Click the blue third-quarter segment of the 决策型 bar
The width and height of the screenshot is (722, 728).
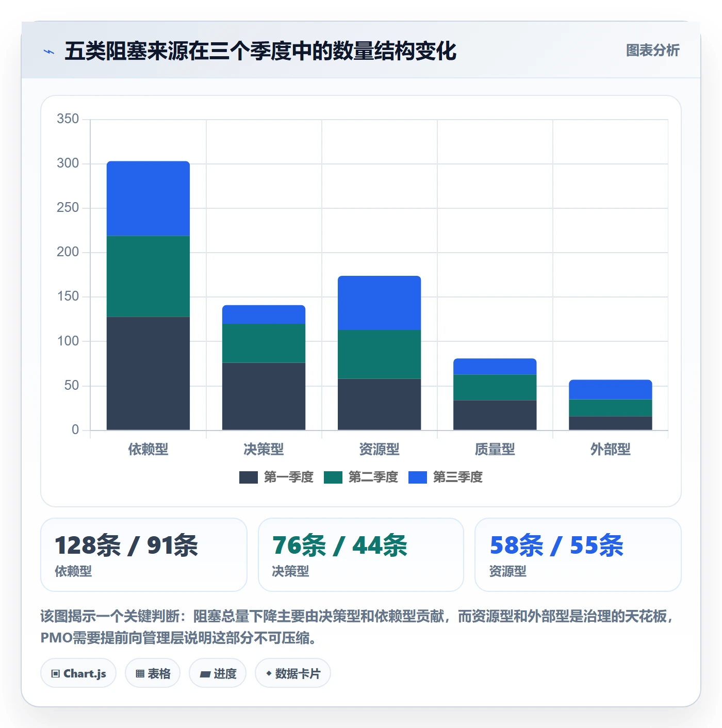coord(264,315)
